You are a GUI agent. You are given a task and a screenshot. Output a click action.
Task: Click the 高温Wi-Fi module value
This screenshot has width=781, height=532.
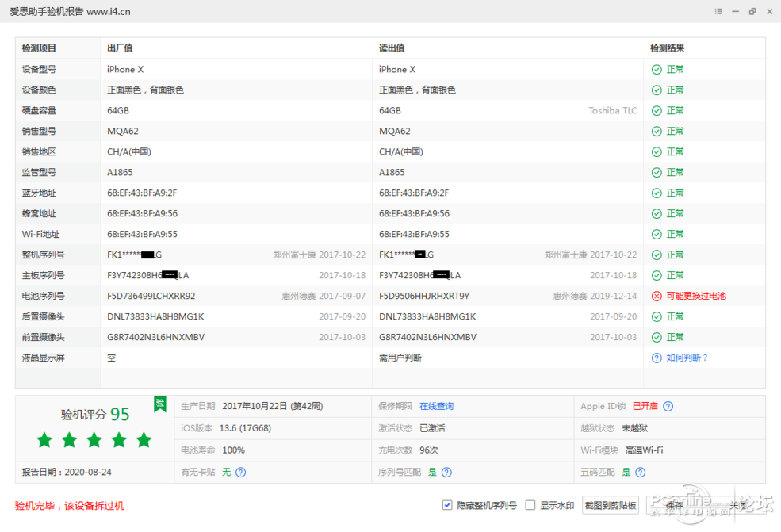coord(644,450)
